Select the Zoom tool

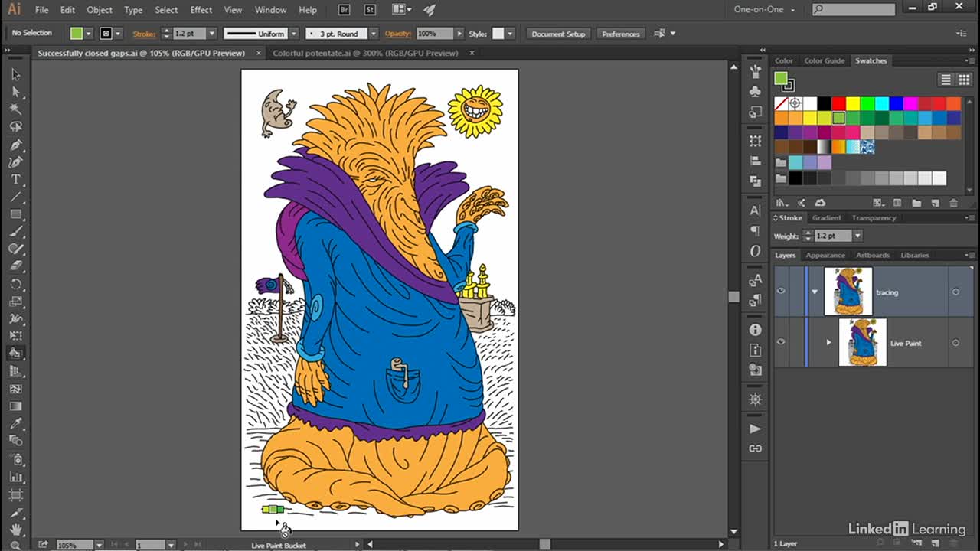[x=15, y=545]
